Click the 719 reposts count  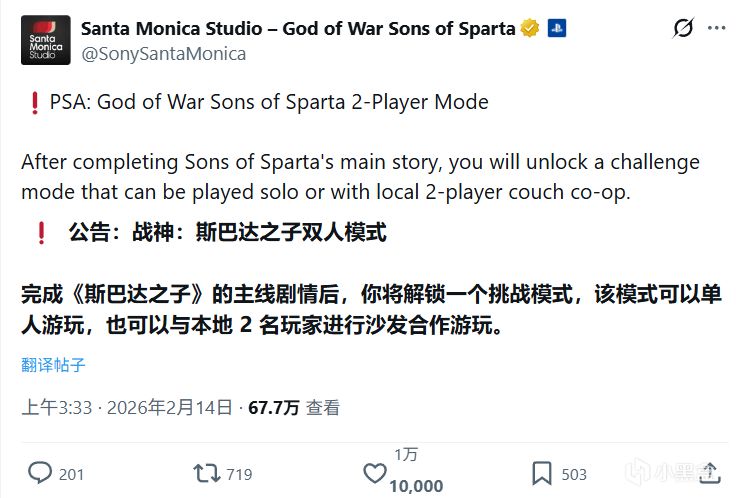(x=239, y=474)
